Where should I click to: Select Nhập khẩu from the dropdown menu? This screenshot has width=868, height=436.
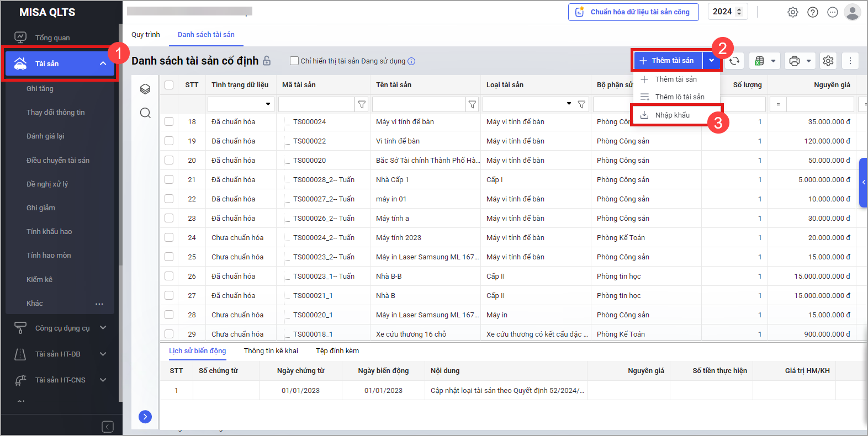672,115
